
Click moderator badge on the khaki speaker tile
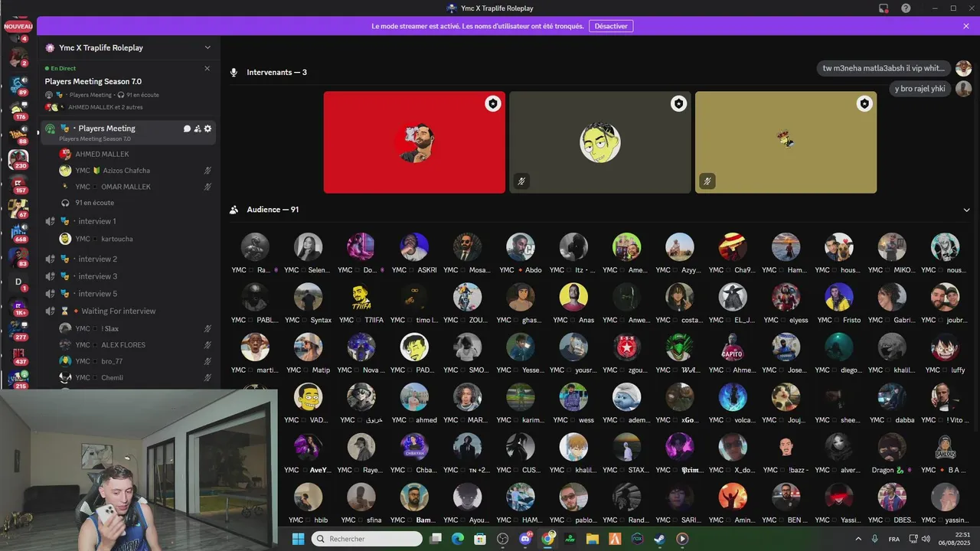coord(864,103)
